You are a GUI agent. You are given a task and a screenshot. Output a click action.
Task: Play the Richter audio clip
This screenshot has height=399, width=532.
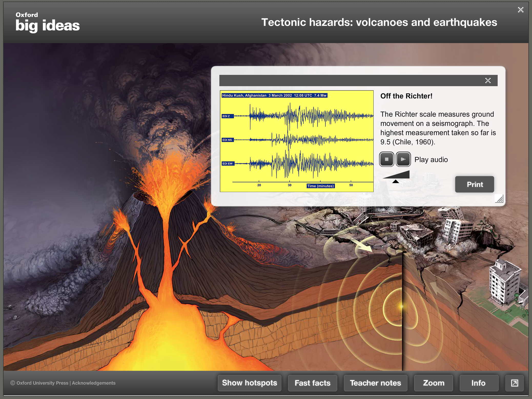tap(403, 159)
